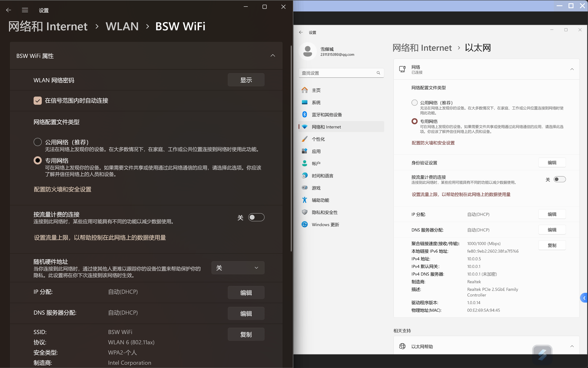Viewport: 588px width, 368px height.
Task: Click the search magnifier icon in 查找设置
Action: tap(378, 73)
